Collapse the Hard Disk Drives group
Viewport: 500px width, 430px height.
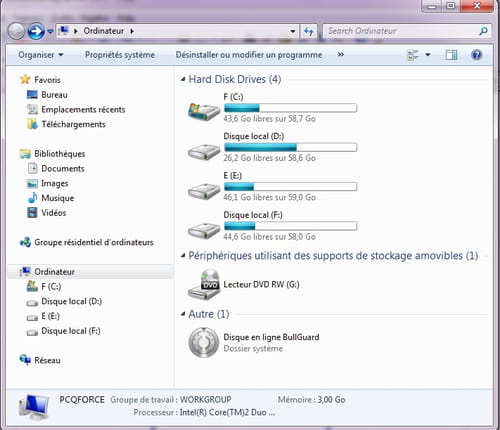183,79
